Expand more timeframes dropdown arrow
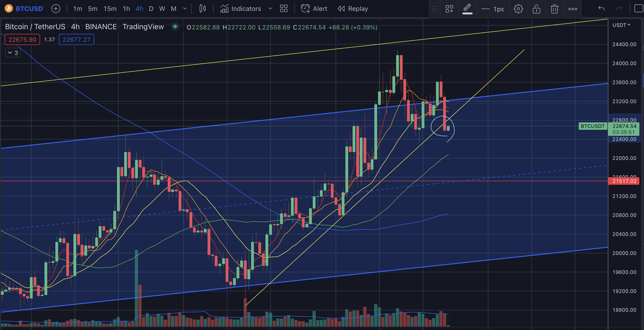The image size is (644, 330). [x=185, y=9]
